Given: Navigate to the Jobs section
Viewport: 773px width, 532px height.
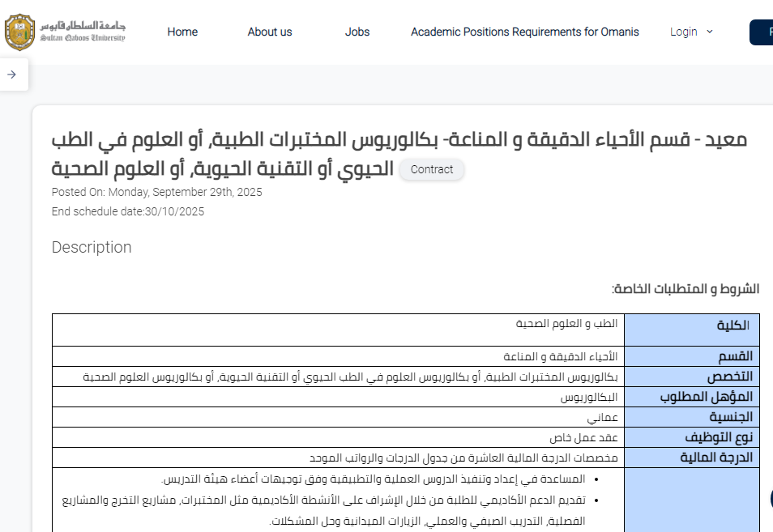Looking at the screenshot, I should tap(357, 32).
